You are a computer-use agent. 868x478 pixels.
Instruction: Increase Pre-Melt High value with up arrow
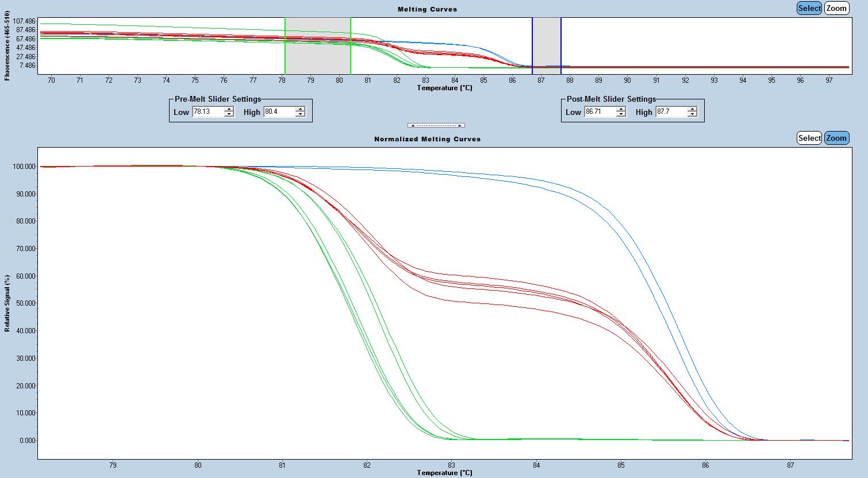(300, 109)
